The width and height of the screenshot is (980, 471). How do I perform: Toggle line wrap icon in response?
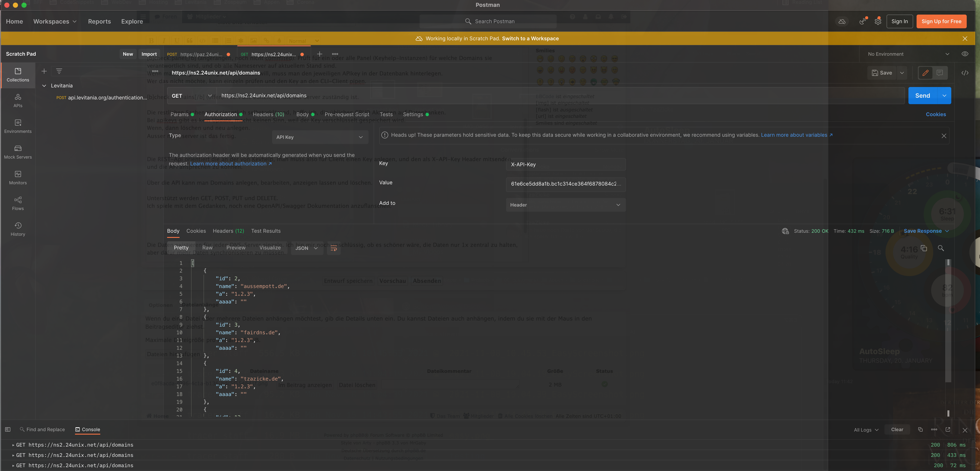pyautogui.click(x=334, y=248)
